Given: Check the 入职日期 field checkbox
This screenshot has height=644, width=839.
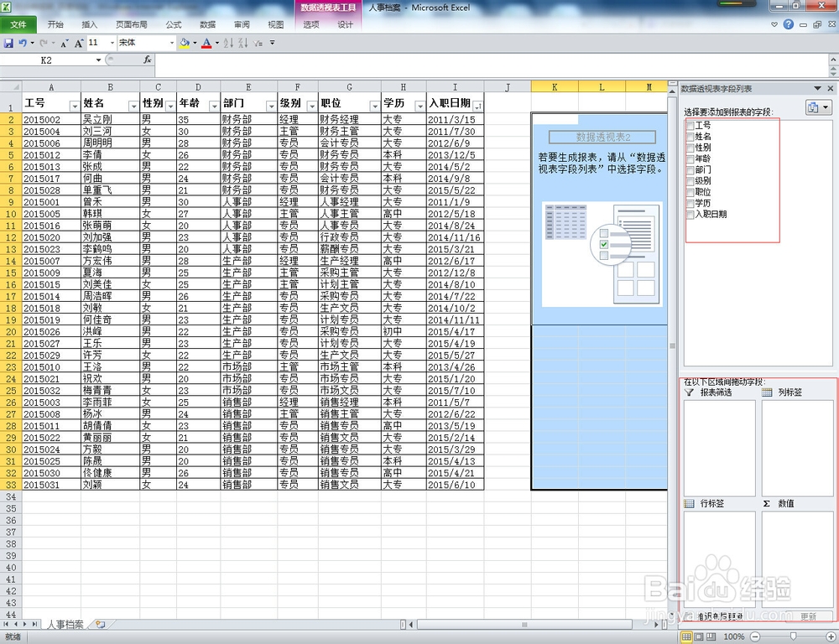Looking at the screenshot, I should (x=690, y=214).
